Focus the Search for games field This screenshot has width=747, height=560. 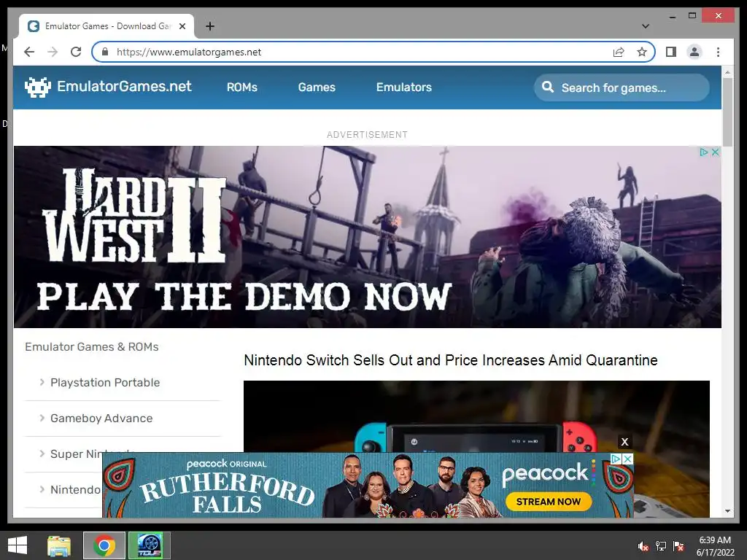pyautogui.click(x=622, y=87)
